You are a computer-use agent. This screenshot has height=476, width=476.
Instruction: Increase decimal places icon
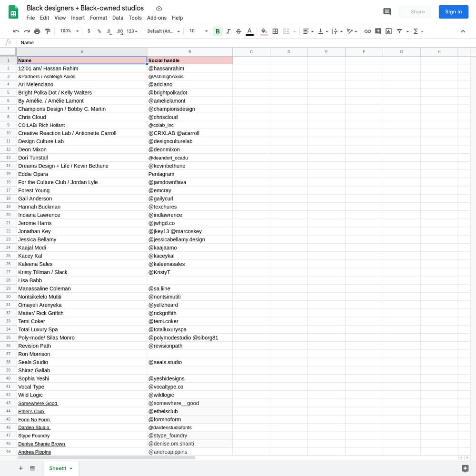pos(119,31)
